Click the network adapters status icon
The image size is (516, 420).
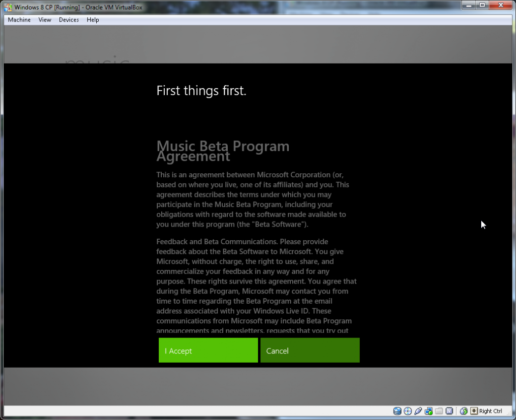pyautogui.click(x=429, y=411)
